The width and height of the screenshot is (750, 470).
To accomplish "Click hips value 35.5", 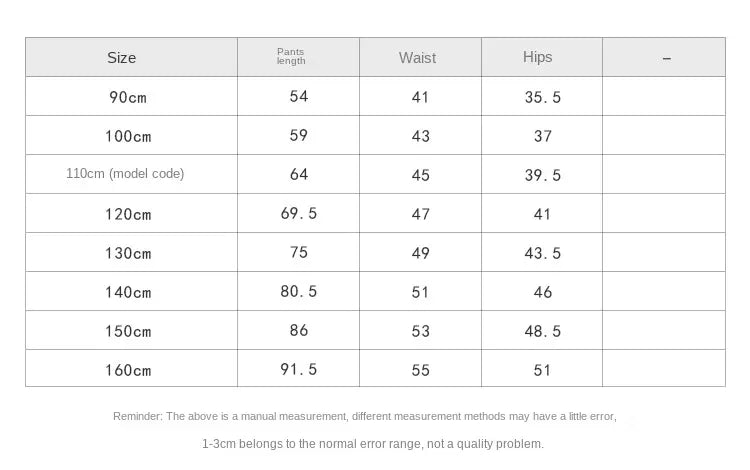I will coord(543,97).
